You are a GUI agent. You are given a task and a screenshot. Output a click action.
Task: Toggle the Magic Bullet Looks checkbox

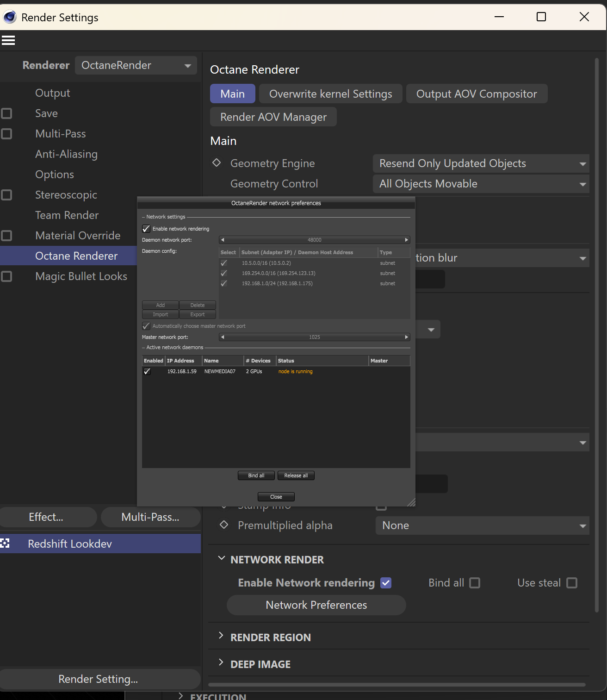[6, 276]
